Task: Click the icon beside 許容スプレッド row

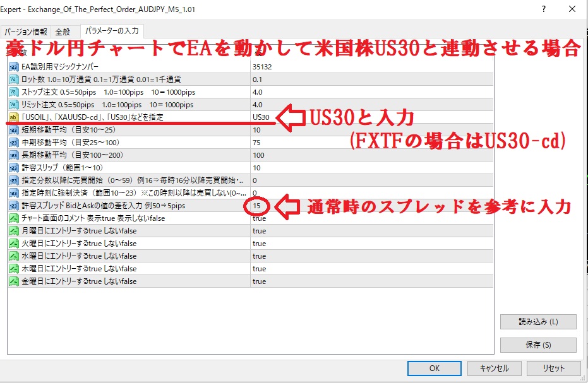Action: tap(13, 206)
